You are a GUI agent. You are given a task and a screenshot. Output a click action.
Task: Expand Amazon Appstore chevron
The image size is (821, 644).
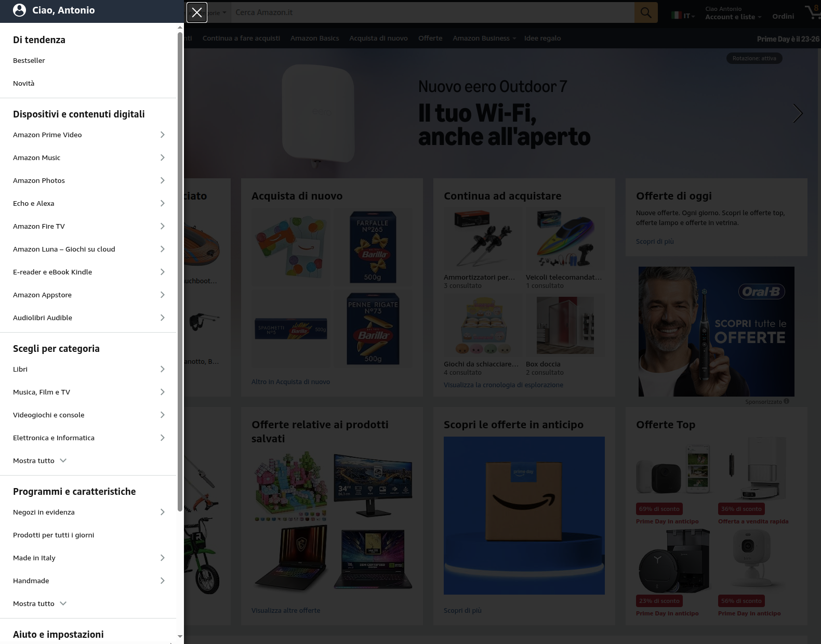(162, 295)
